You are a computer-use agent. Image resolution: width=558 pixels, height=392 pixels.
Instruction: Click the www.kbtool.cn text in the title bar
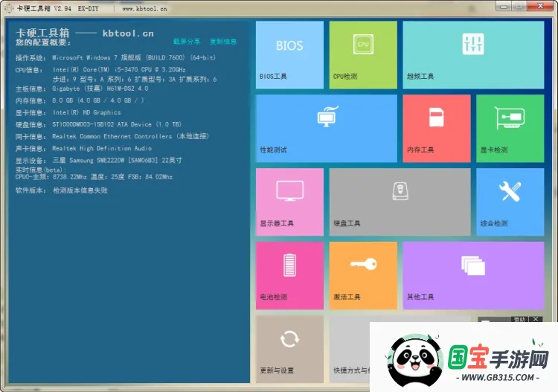coord(144,8)
